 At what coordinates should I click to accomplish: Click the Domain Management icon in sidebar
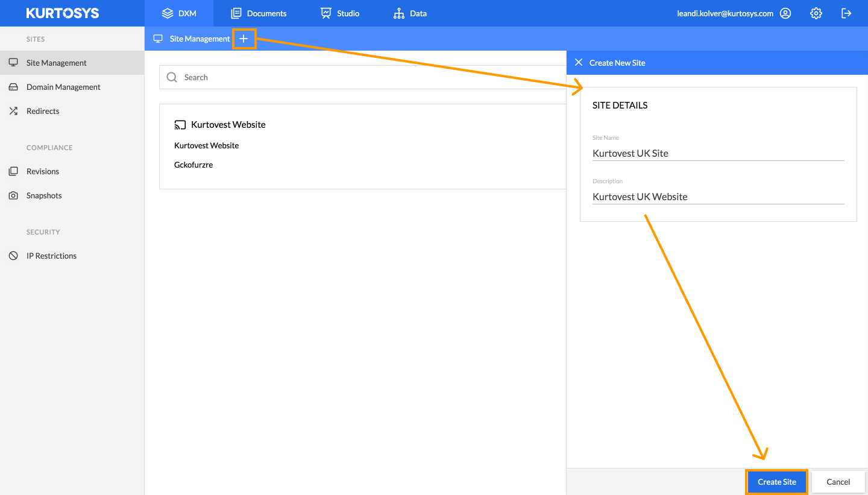point(13,87)
